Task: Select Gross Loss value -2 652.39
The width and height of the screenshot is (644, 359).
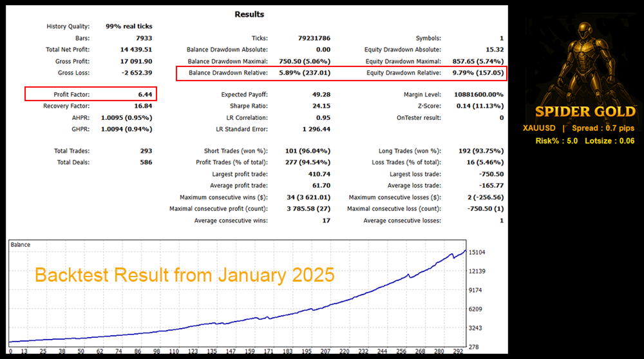Action: pyautogui.click(x=137, y=73)
